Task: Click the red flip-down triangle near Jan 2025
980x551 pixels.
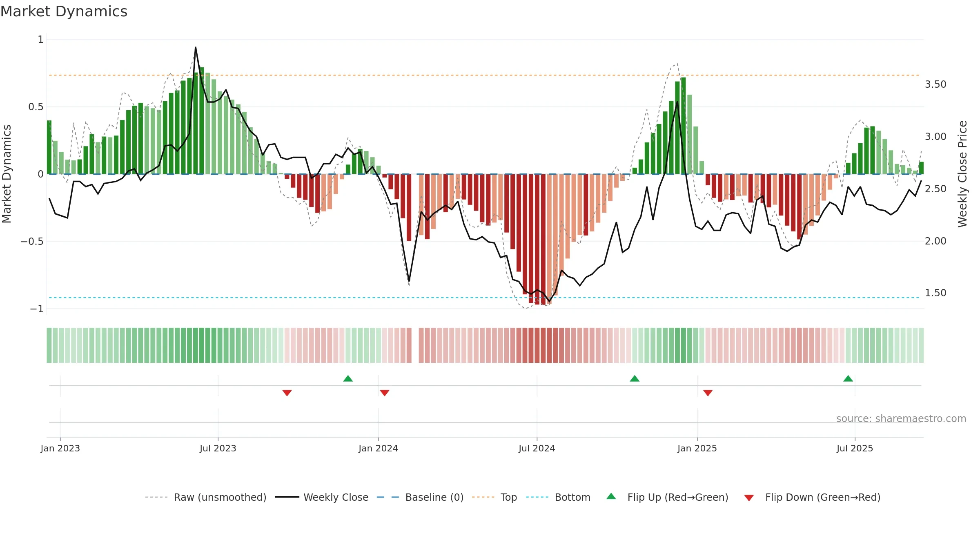Action: pyautogui.click(x=708, y=393)
